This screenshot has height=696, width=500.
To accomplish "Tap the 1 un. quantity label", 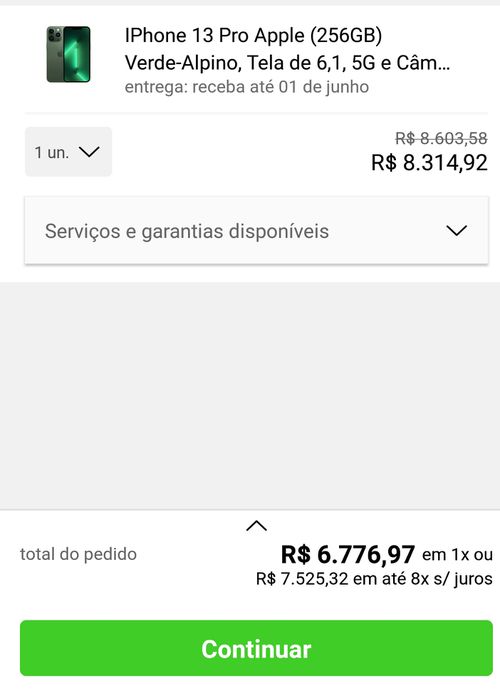I will tap(52, 153).
